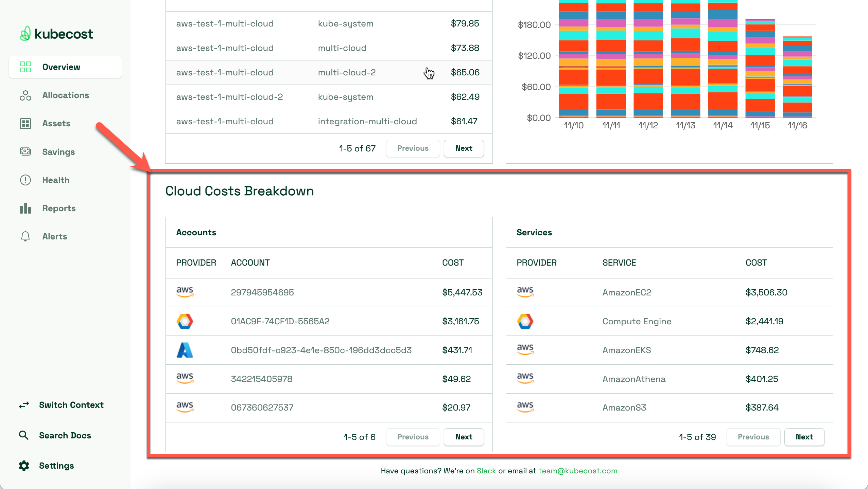Click the Compute Engine service name
Screen dimensions: 868x489
point(637,321)
